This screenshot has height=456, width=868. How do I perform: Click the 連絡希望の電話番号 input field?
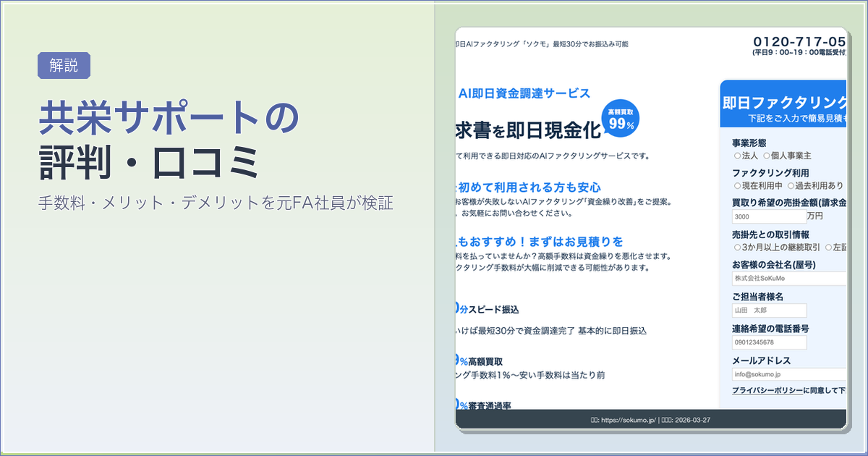pos(768,342)
